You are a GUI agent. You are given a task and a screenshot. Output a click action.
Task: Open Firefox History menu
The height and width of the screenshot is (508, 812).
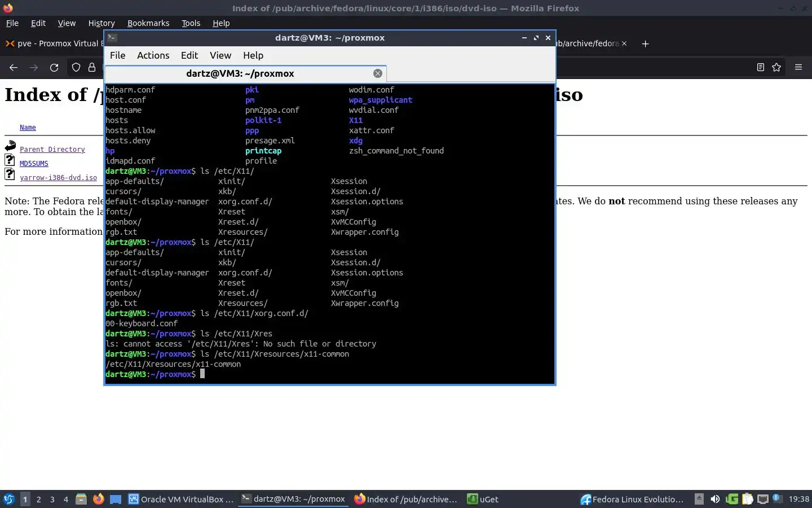101,23
